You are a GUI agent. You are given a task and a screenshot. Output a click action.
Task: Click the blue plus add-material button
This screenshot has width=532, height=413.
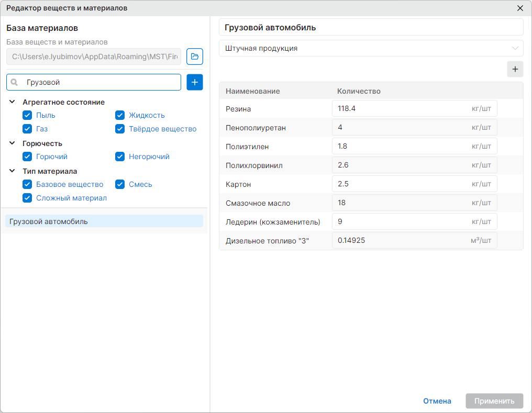pos(195,82)
